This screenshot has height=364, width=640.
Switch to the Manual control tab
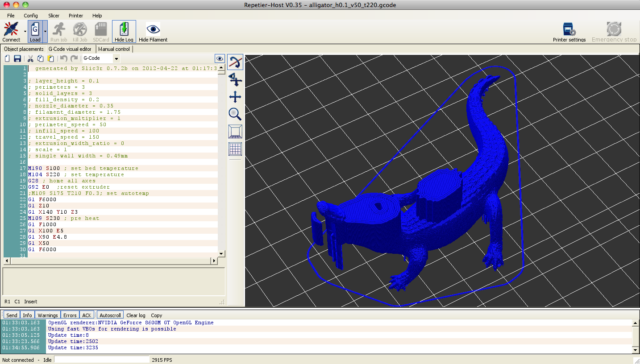114,49
